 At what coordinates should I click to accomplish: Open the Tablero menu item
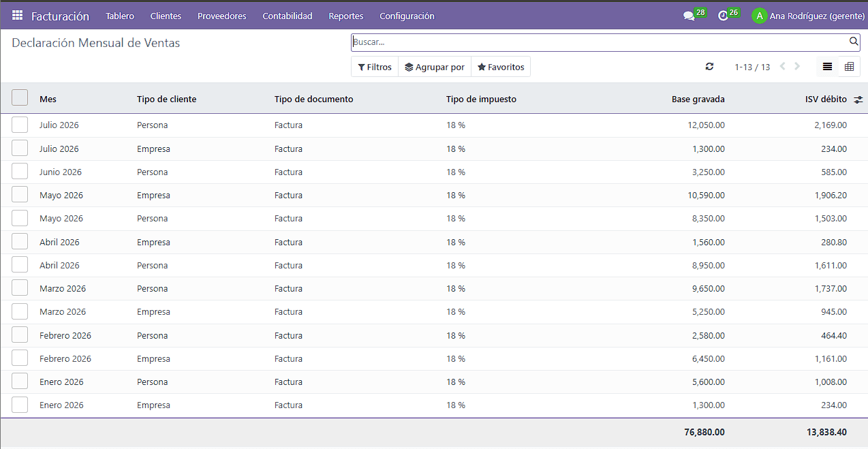[120, 16]
